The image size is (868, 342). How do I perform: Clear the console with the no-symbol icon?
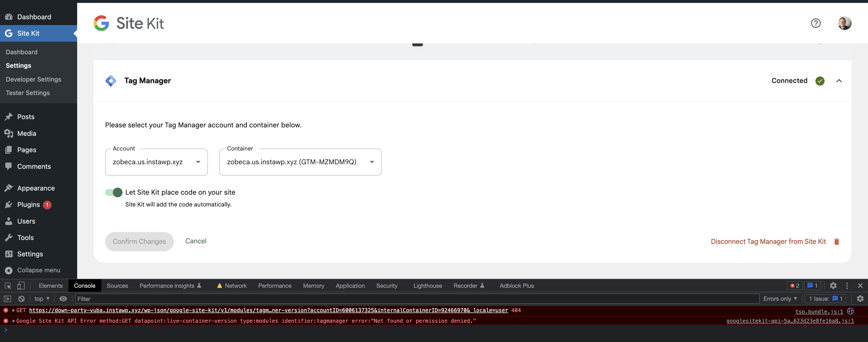pyautogui.click(x=21, y=299)
